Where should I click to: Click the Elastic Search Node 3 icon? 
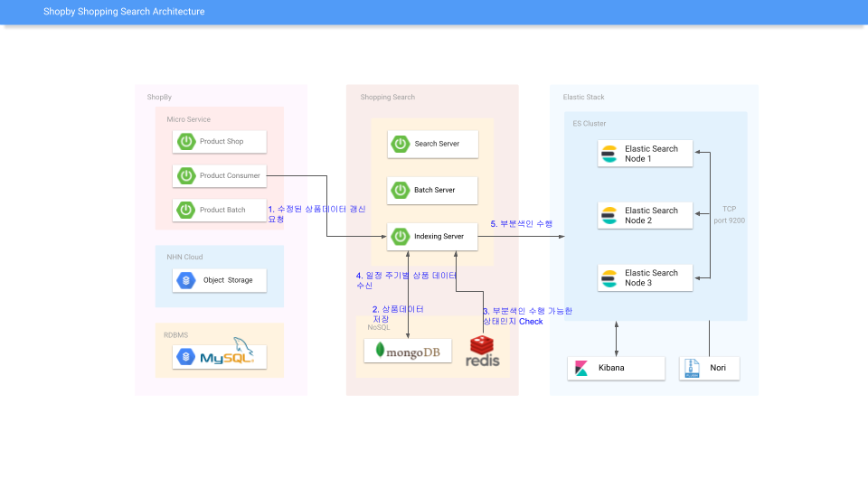[x=609, y=278]
